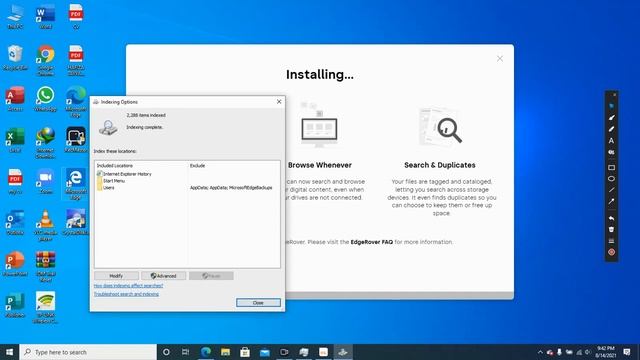Select the Access desktop shortcut

15,99
